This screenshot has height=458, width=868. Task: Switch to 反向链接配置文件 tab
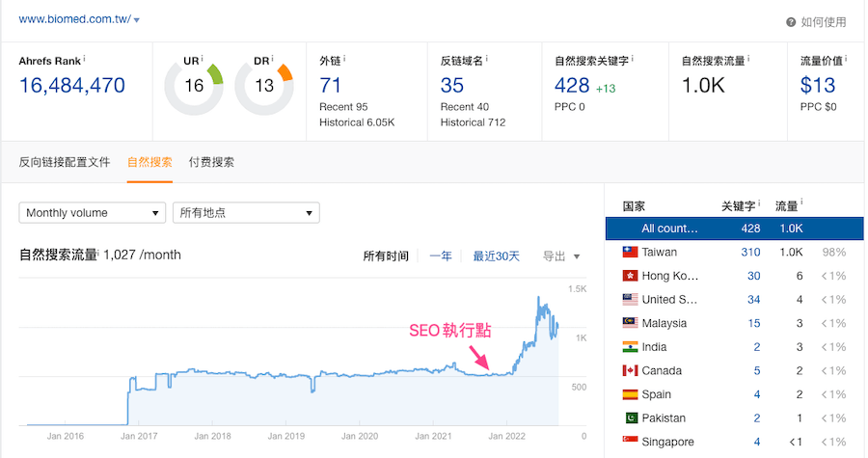click(65, 162)
